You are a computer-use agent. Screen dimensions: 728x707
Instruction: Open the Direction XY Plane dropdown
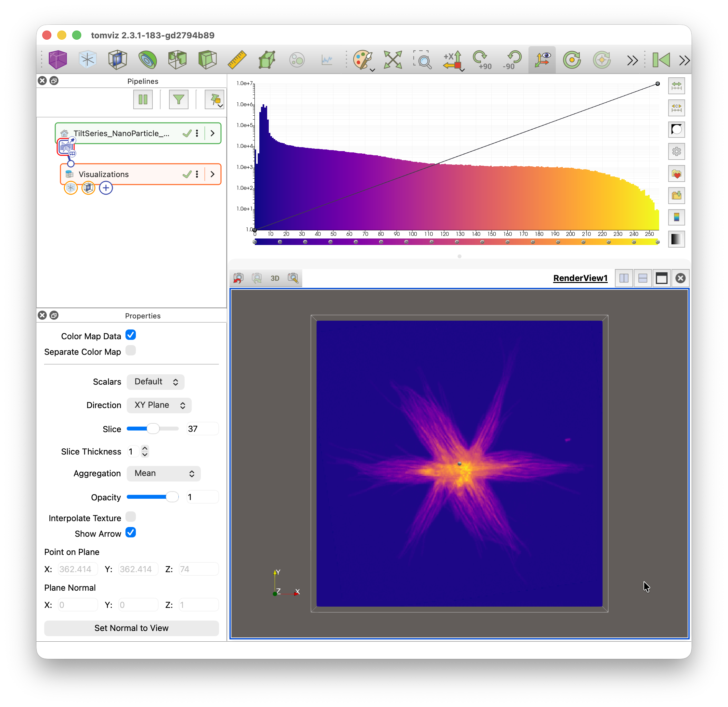[x=159, y=405]
